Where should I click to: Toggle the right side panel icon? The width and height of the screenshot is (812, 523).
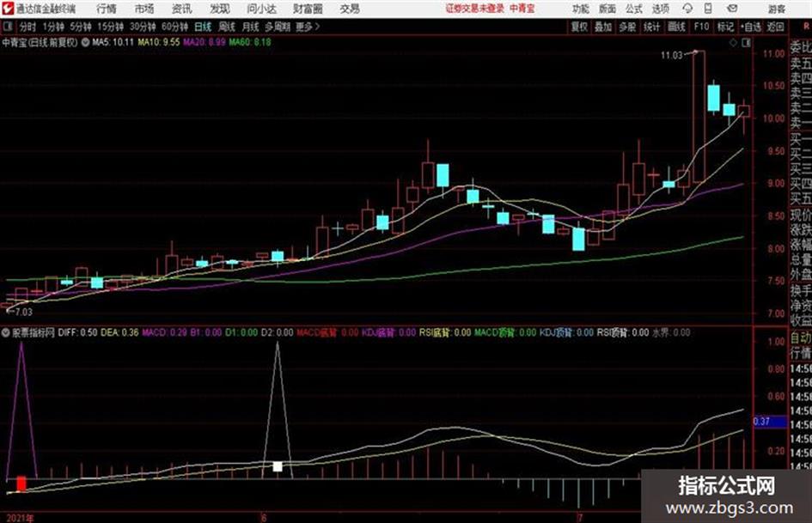pos(746,43)
